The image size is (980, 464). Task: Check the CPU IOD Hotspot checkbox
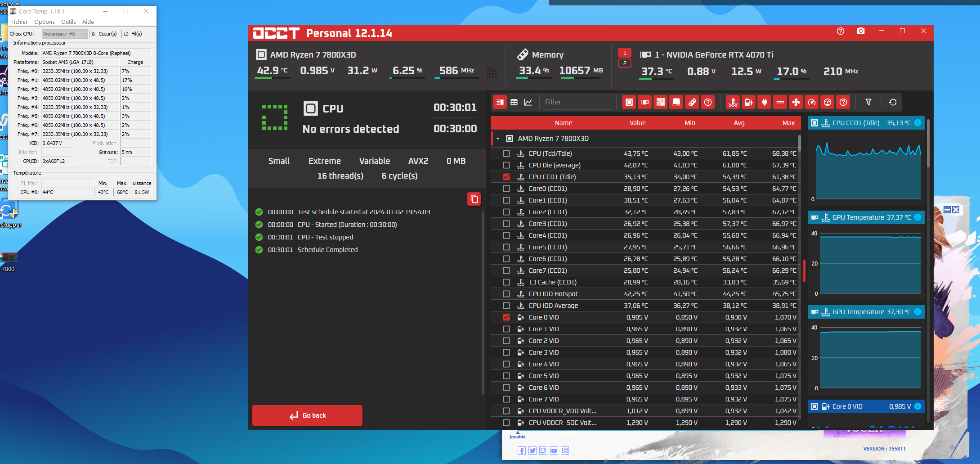(506, 294)
